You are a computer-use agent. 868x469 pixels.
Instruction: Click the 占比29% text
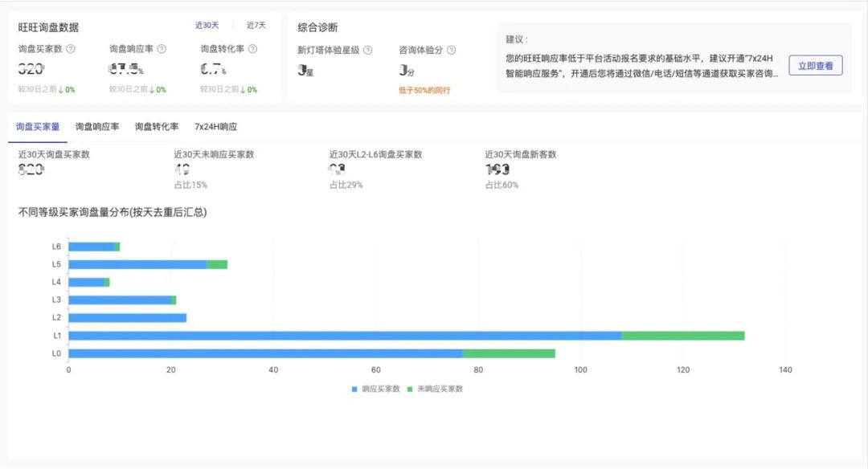pyautogui.click(x=346, y=185)
